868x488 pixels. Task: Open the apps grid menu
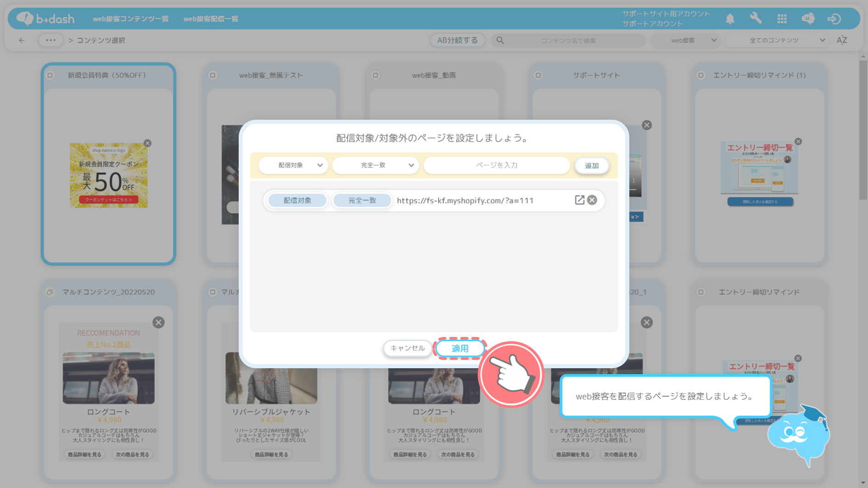pyautogui.click(x=782, y=19)
